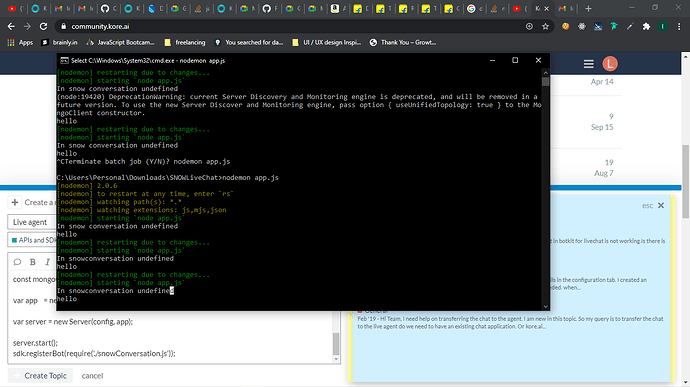Click the 'Aug 7' topic date

click(x=603, y=173)
